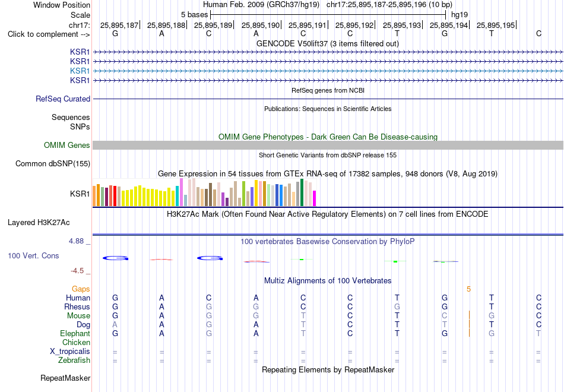564x392 pixels.
Task: Click the Common dbSNP(155) track label
Action: click(x=53, y=163)
